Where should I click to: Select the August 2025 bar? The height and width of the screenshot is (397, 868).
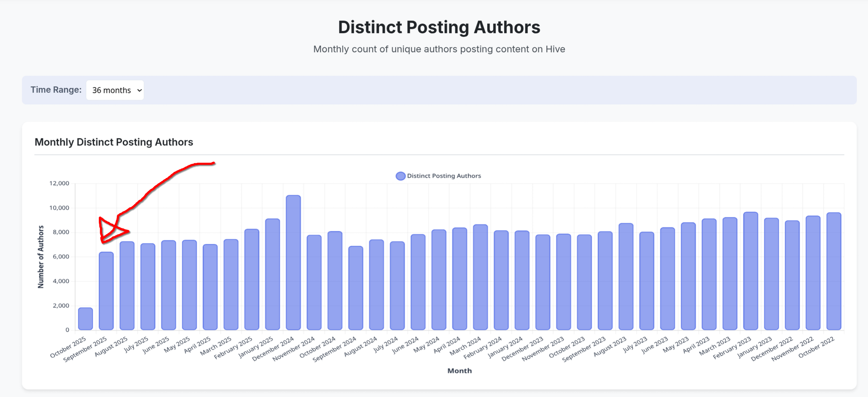pos(127,285)
